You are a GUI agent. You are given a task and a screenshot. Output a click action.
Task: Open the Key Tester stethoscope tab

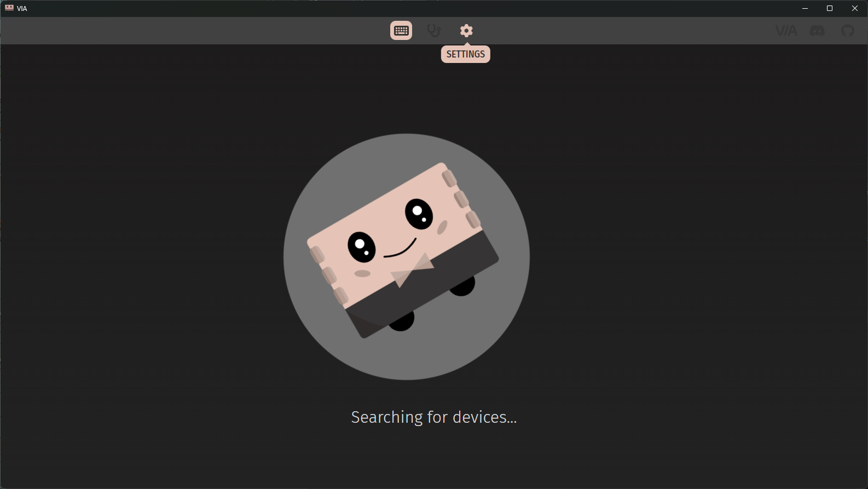tap(433, 31)
